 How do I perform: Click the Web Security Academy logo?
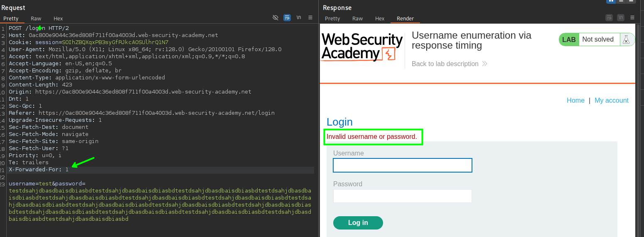click(362, 47)
